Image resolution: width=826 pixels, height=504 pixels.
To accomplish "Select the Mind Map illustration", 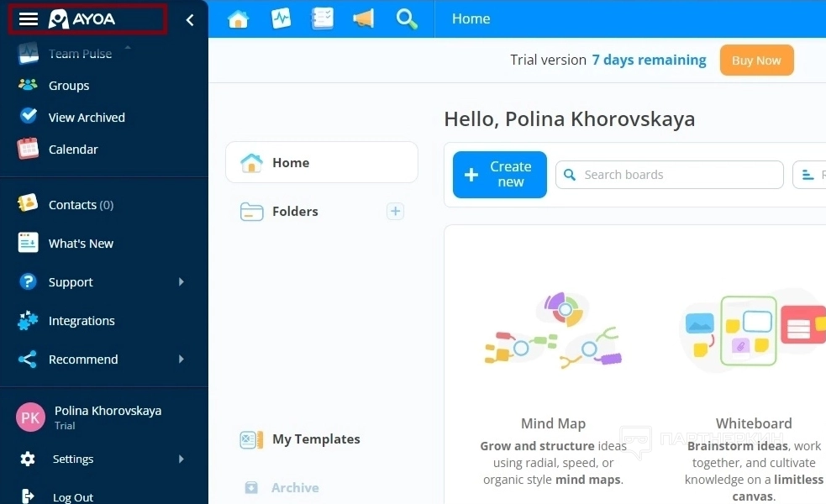I will (553, 330).
